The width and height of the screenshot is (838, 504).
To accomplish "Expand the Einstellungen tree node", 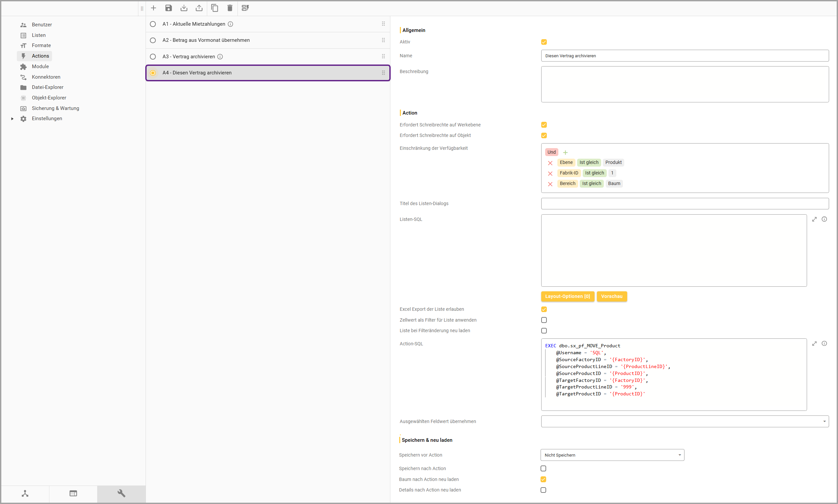I will pyautogui.click(x=12, y=119).
